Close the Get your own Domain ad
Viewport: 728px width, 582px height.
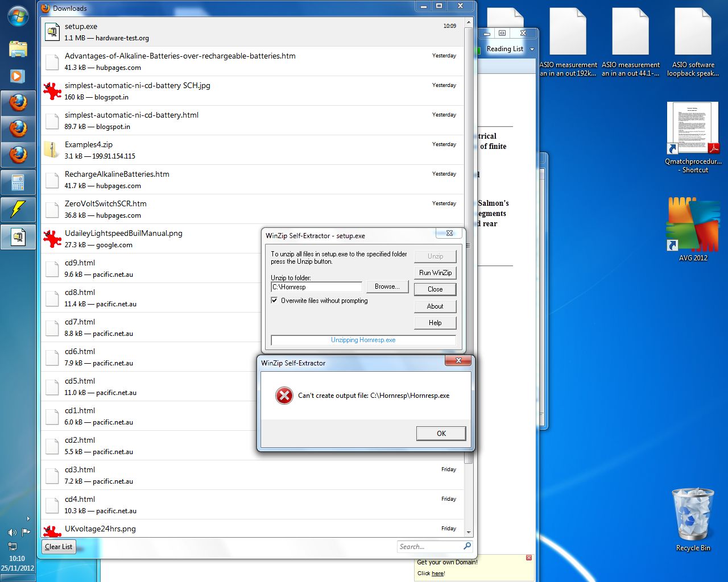[x=529, y=558]
